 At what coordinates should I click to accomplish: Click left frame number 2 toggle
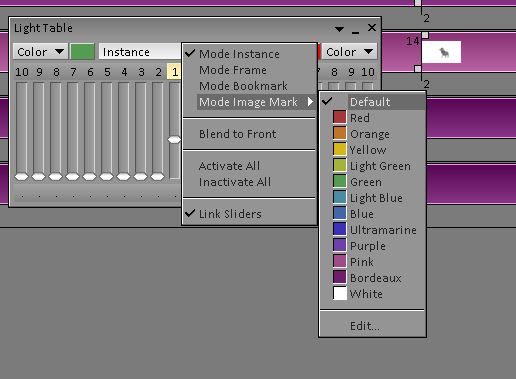coord(158,72)
